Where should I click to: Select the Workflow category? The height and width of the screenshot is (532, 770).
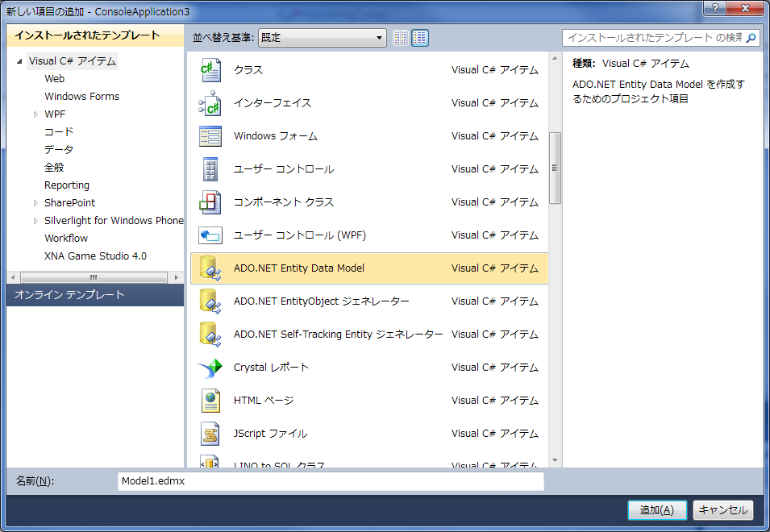click(x=66, y=239)
